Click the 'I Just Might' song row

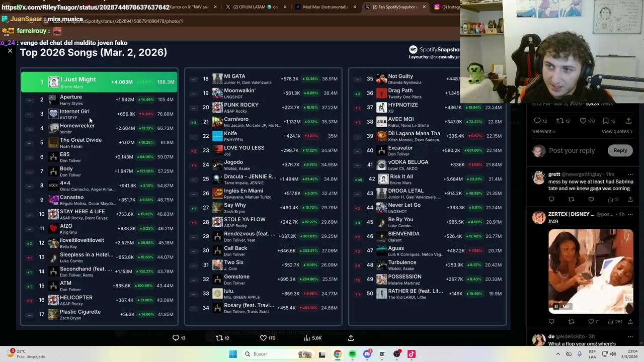pos(99,82)
